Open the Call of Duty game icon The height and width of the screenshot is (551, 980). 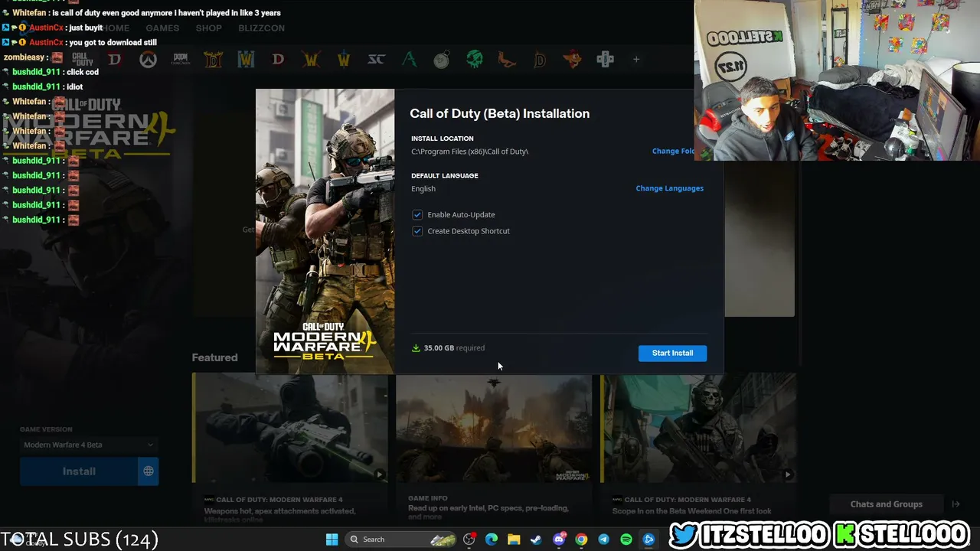(x=82, y=60)
